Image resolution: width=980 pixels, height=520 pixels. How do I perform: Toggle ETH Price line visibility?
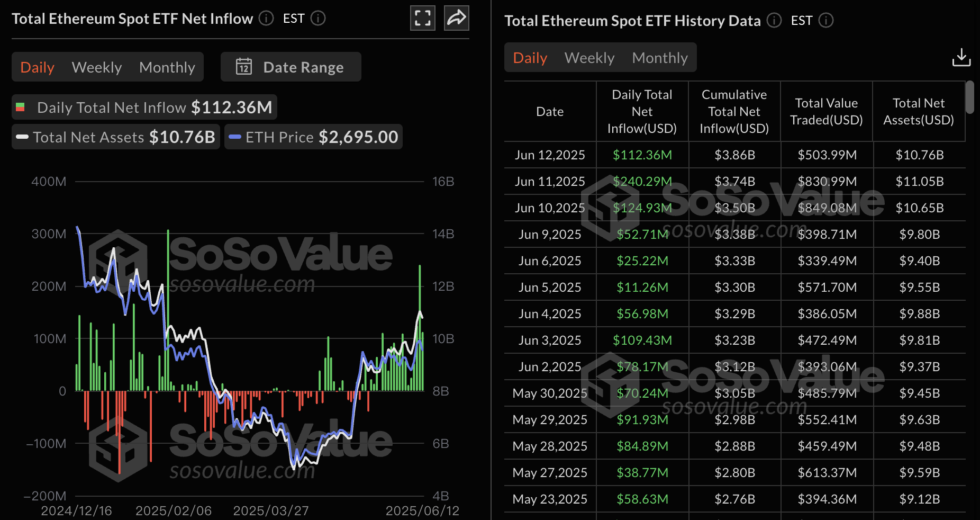[313, 137]
